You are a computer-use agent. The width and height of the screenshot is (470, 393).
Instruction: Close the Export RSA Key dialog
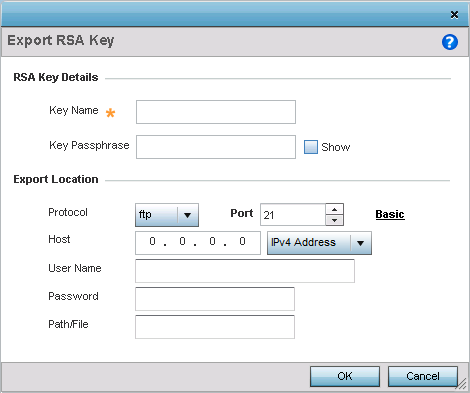(x=454, y=15)
